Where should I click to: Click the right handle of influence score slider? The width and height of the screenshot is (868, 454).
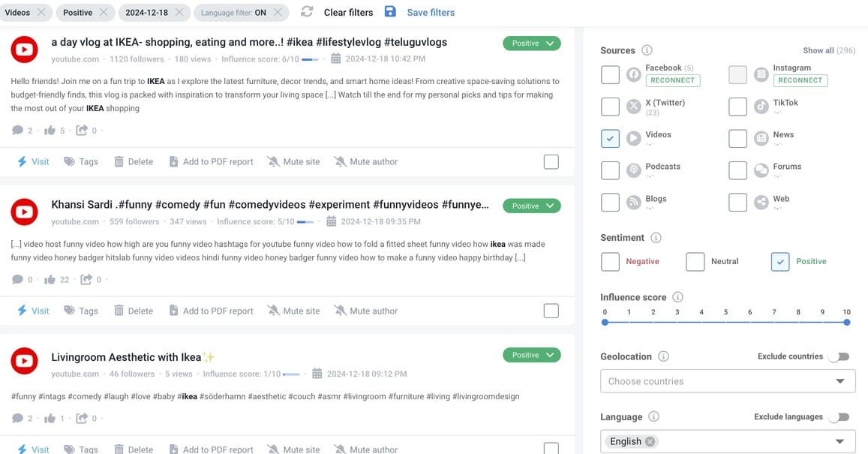[846, 322]
